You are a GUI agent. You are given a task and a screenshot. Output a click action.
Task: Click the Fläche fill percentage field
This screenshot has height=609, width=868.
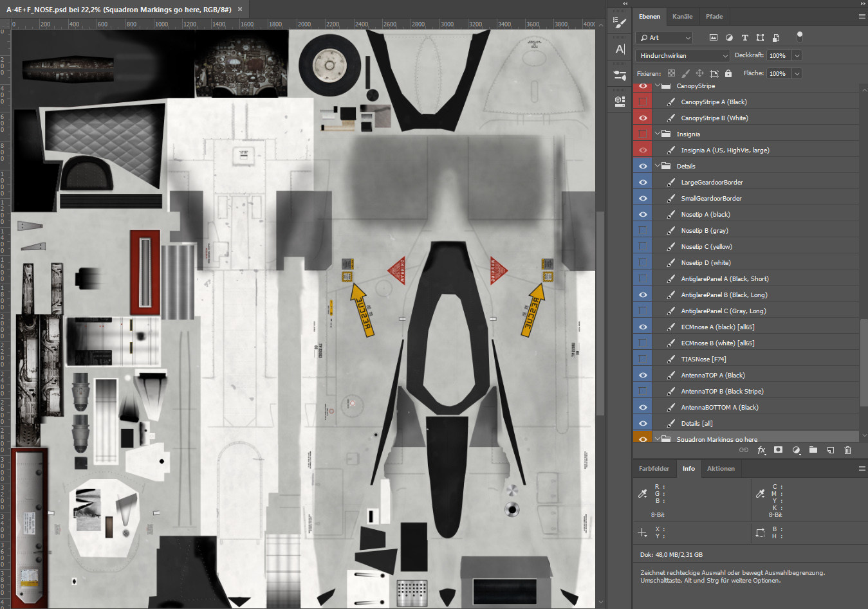[x=778, y=74]
